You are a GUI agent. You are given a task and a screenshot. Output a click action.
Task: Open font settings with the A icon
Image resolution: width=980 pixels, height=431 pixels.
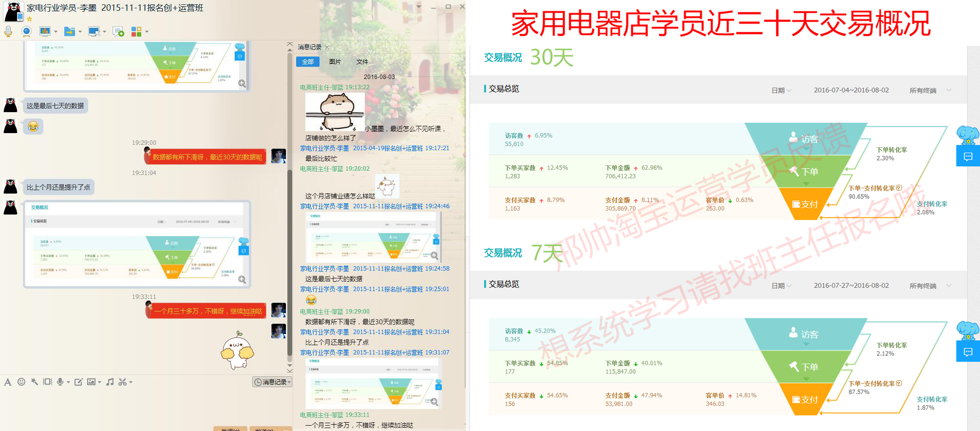8,382
